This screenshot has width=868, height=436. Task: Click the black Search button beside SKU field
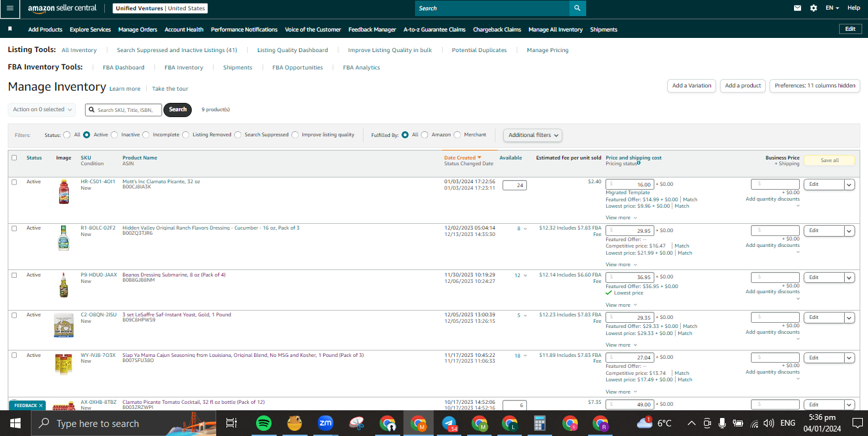[x=178, y=109]
